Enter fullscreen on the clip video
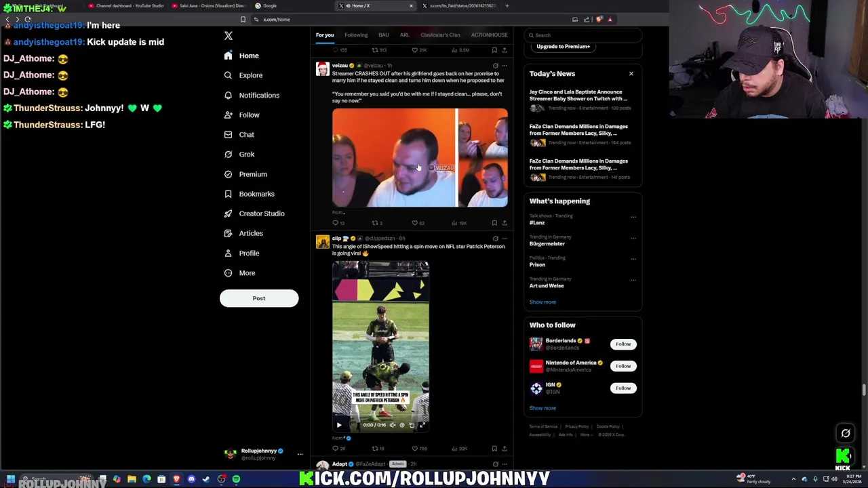868x488 pixels. tap(422, 425)
